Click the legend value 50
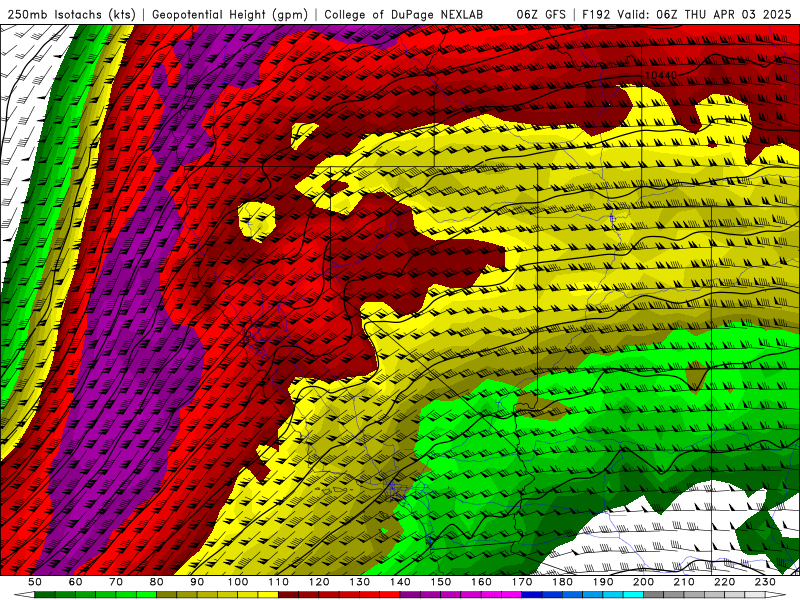 click(x=35, y=582)
